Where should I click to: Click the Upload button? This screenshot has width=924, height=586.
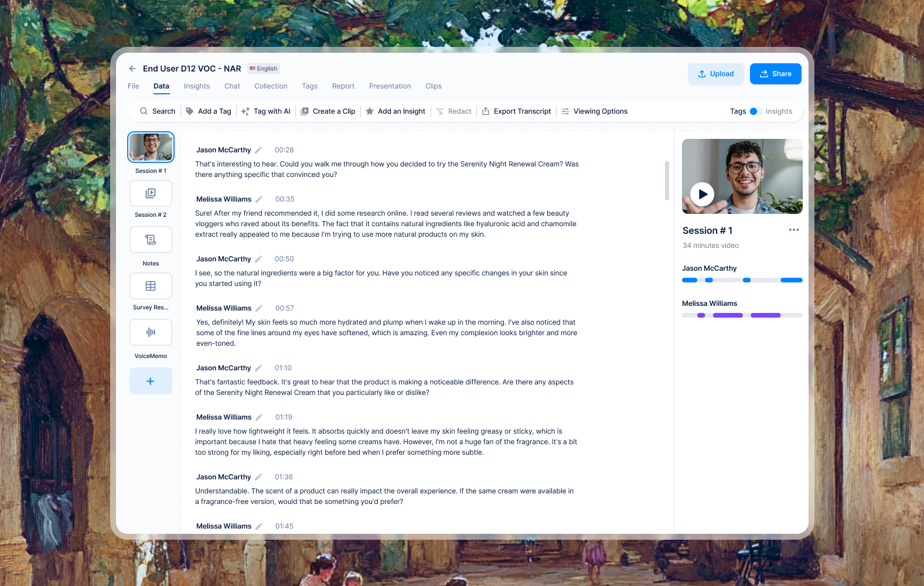click(x=716, y=74)
